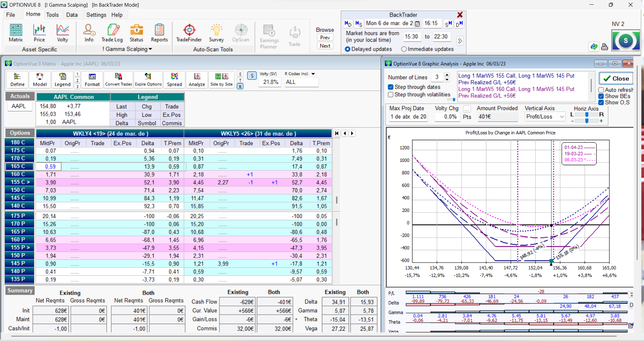
Task: Click the Actuals header button
Action: coord(20,96)
